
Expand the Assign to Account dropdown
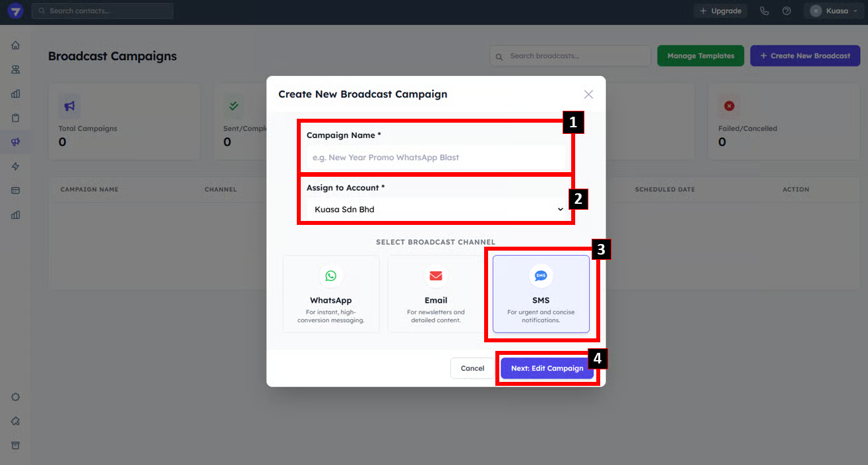435,210
